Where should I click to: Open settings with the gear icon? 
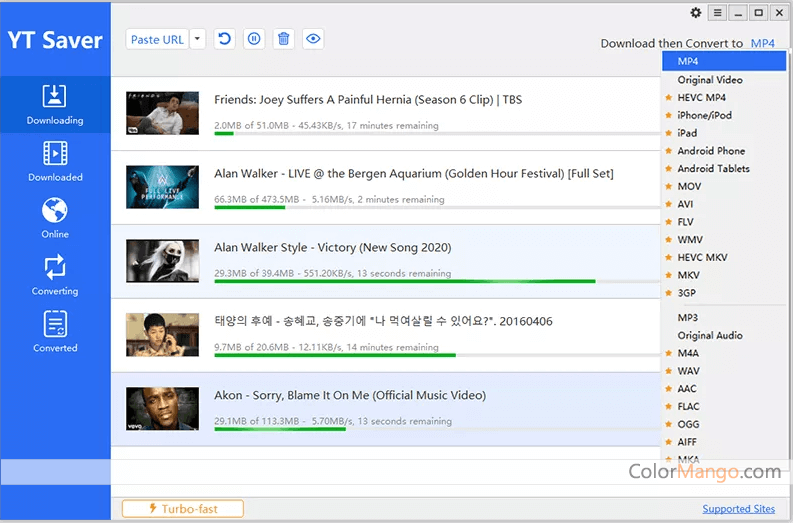pyautogui.click(x=696, y=13)
